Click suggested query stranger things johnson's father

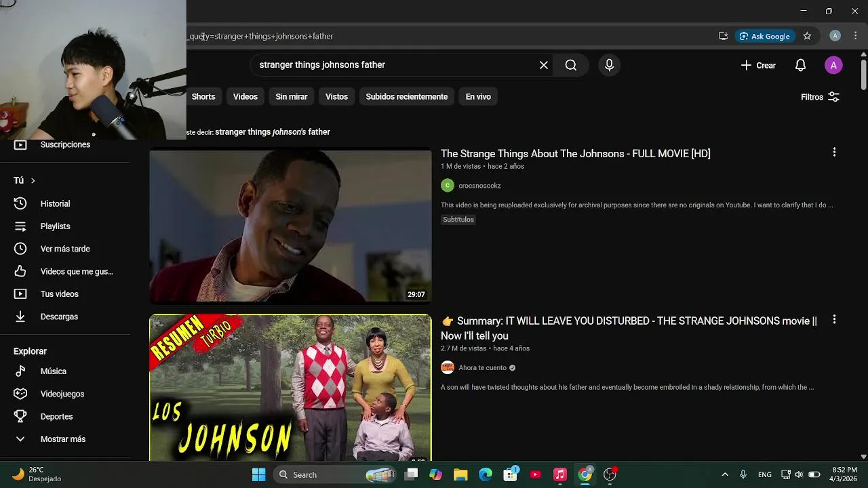coord(273,132)
